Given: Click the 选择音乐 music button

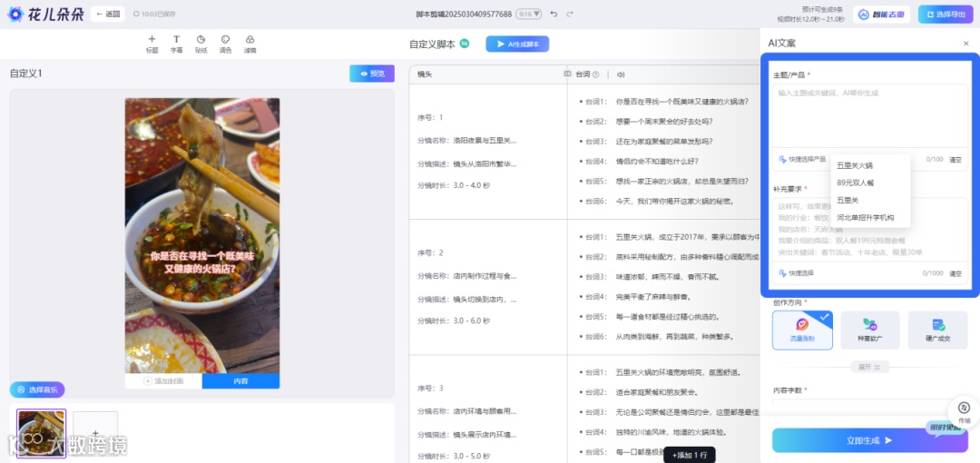Looking at the screenshot, I should pyautogui.click(x=37, y=389).
